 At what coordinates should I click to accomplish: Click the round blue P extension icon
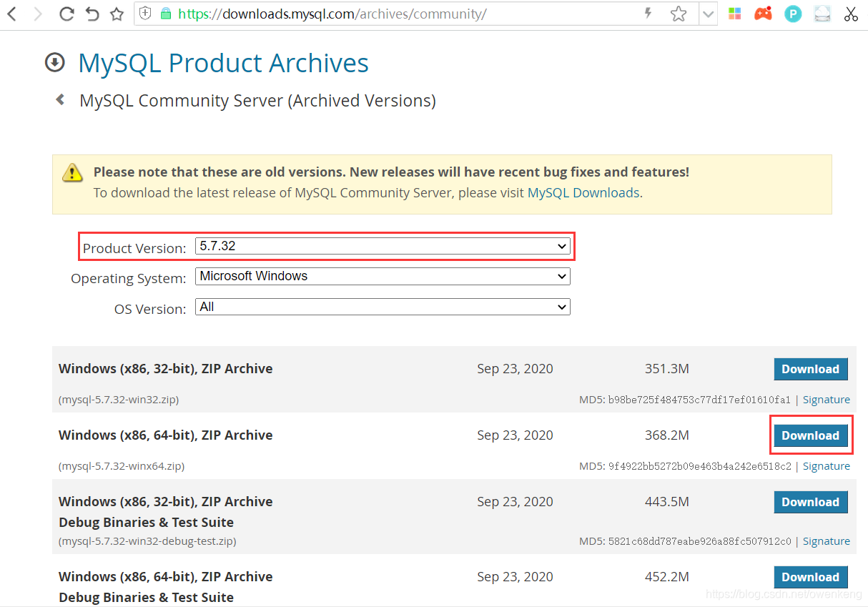coord(793,14)
